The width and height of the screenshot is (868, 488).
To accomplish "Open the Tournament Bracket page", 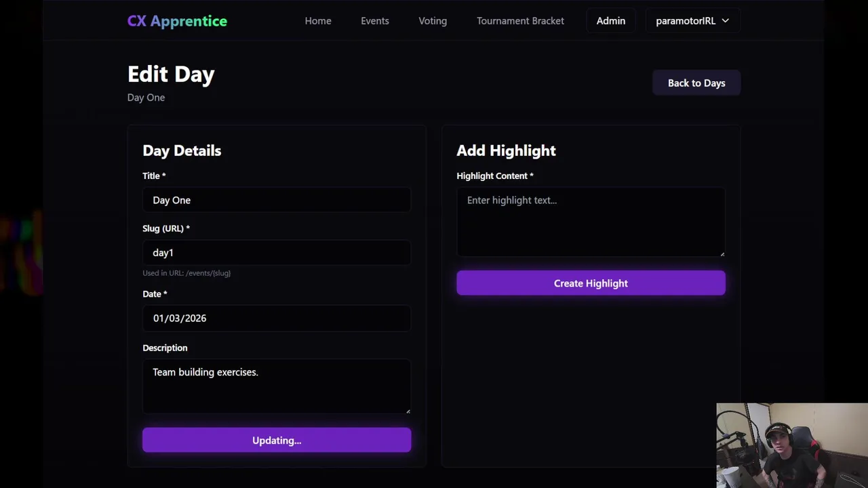I will pyautogui.click(x=520, y=21).
